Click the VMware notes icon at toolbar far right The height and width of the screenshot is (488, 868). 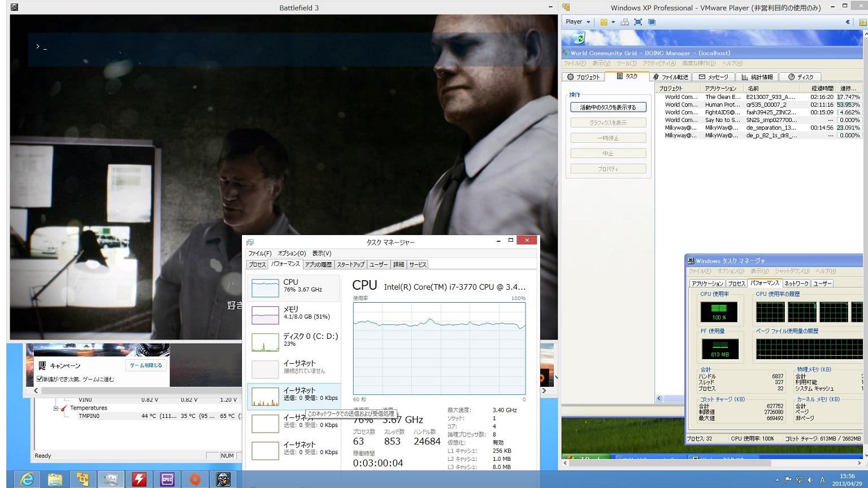coord(862,22)
